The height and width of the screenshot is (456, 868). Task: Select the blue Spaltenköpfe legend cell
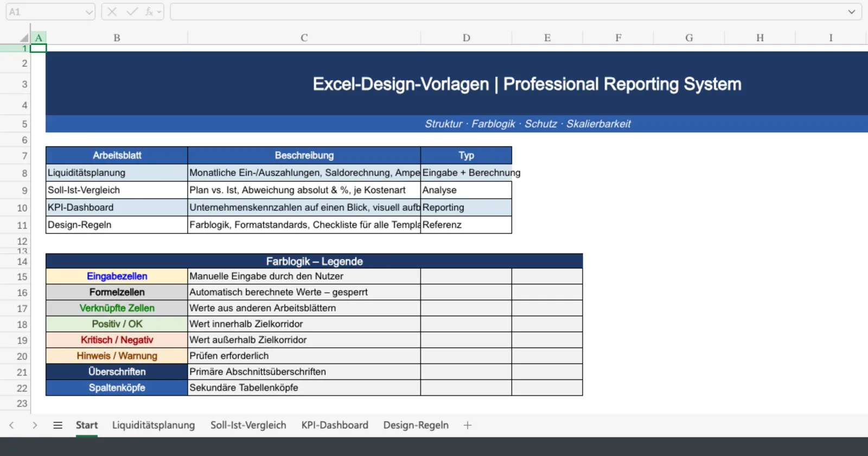(117, 388)
